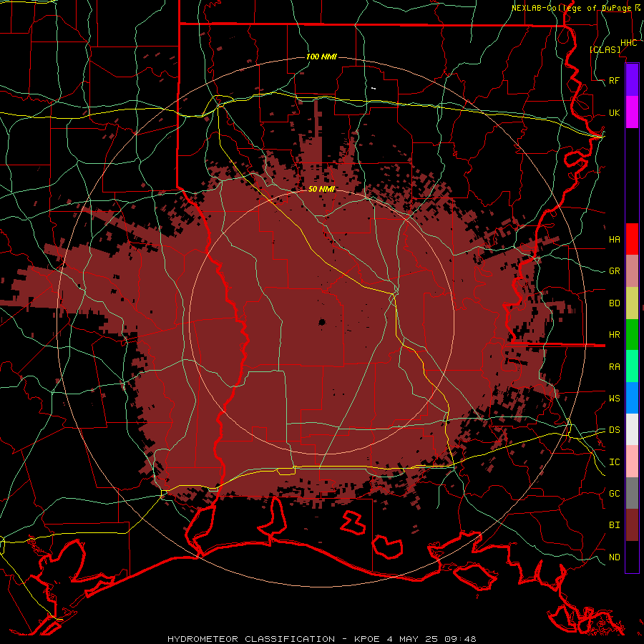Screen dimensions: 644x644
Task: Click the BD legend label
Action: [x=614, y=303]
